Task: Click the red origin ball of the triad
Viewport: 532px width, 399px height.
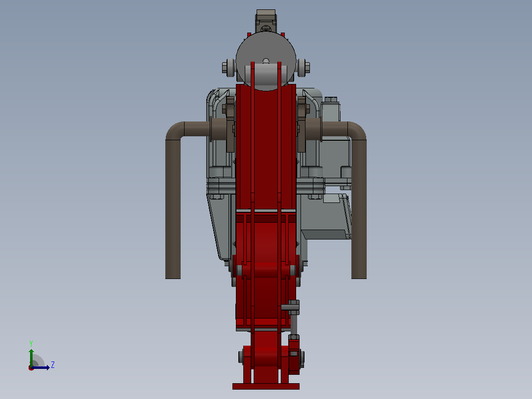Action: coord(31,368)
